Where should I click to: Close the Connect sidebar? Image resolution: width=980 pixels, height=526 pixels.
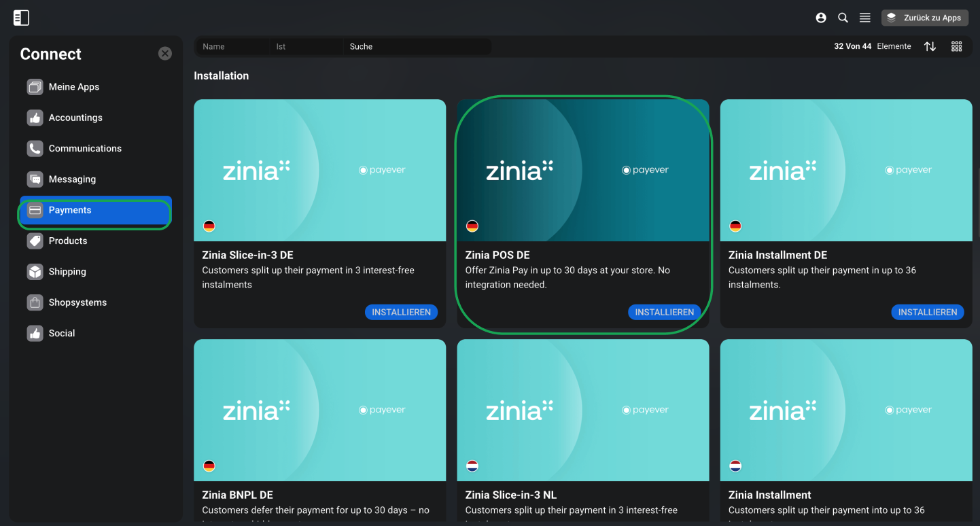point(165,53)
